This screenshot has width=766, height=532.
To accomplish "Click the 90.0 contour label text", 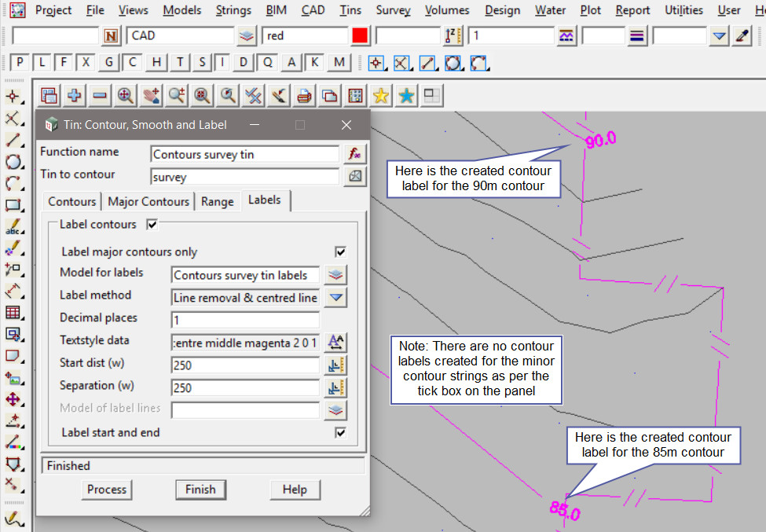I will (600, 140).
